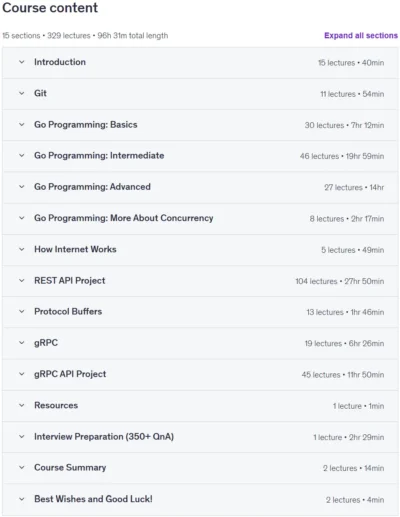The height and width of the screenshot is (517, 400).
Task: Click the Go Programming: Basics title
Action: [x=86, y=125]
